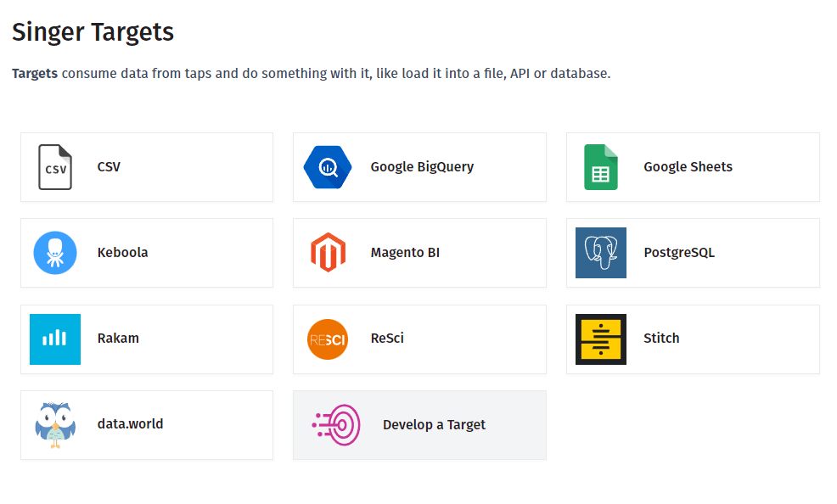This screenshot has height=504, width=837.
Task: Open the Keboola target page
Action: pos(146,252)
